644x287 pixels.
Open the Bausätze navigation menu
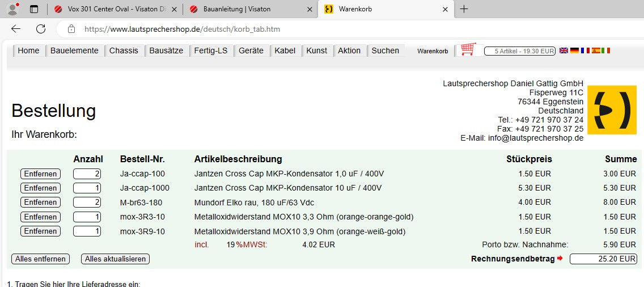(x=166, y=50)
